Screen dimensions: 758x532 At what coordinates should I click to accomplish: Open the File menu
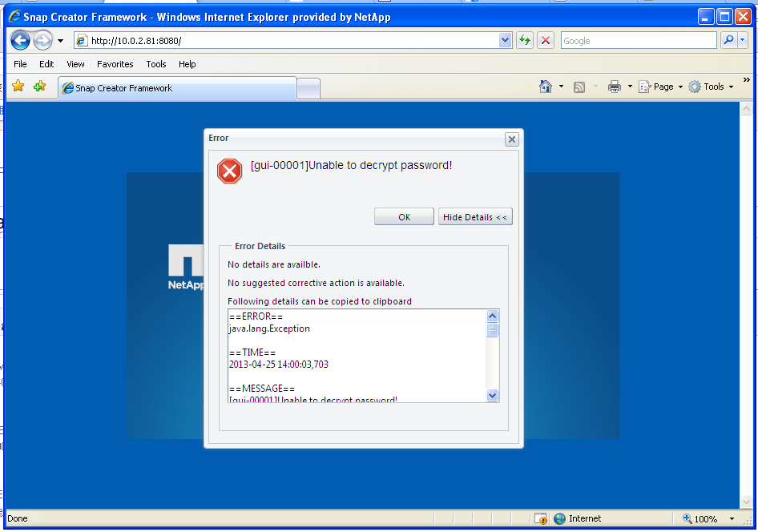[x=20, y=64]
